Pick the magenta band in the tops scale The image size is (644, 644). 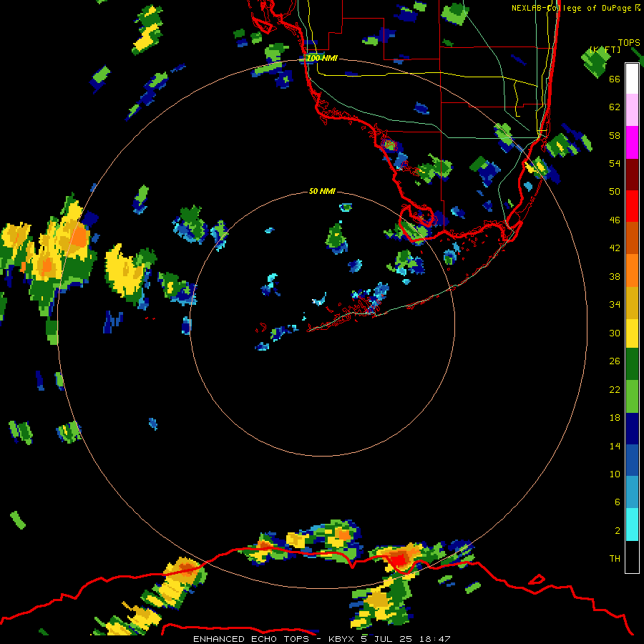click(632, 142)
